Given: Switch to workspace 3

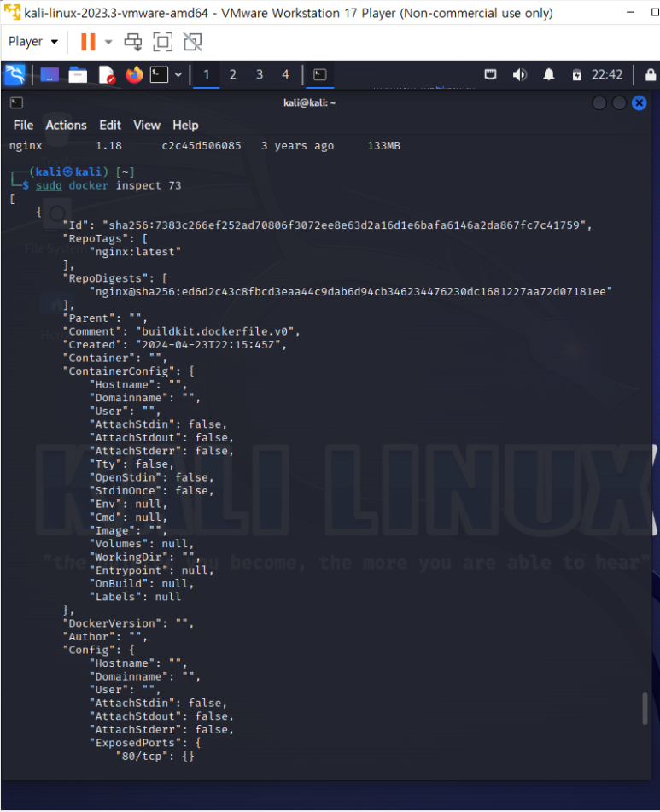Looking at the screenshot, I should (x=260, y=74).
